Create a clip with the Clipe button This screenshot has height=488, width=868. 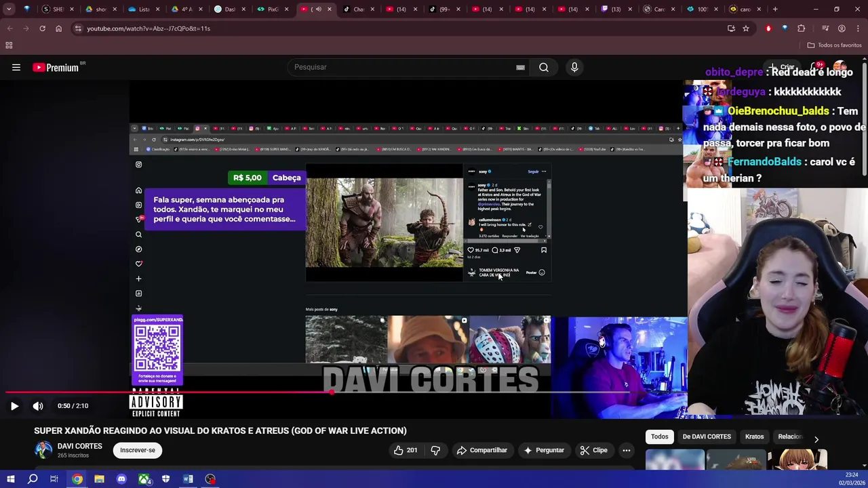click(594, 450)
